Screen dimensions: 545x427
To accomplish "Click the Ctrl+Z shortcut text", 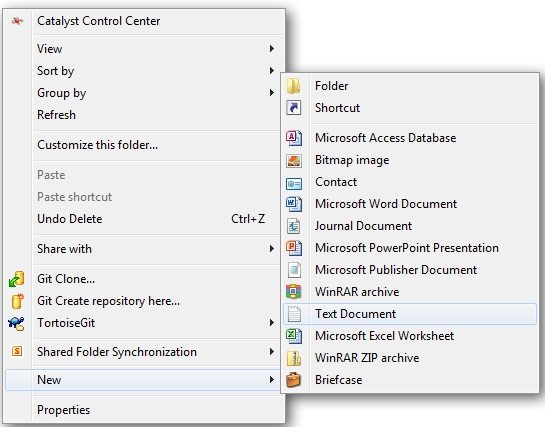I will point(248,219).
